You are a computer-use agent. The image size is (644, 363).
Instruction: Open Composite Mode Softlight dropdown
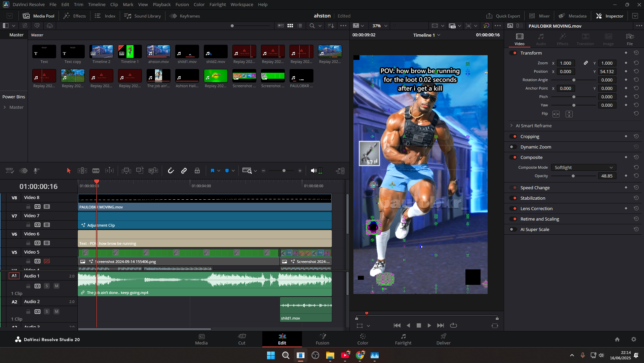click(x=583, y=167)
